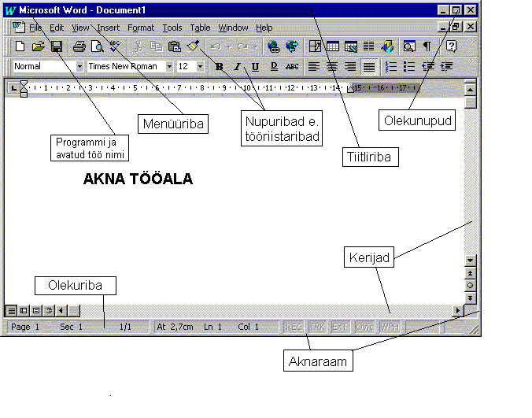Open the Normal style dropdown

79,66
